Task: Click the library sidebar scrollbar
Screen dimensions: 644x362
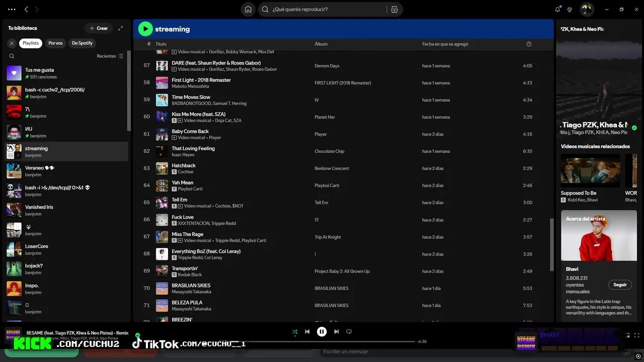Action: (x=129, y=90)
